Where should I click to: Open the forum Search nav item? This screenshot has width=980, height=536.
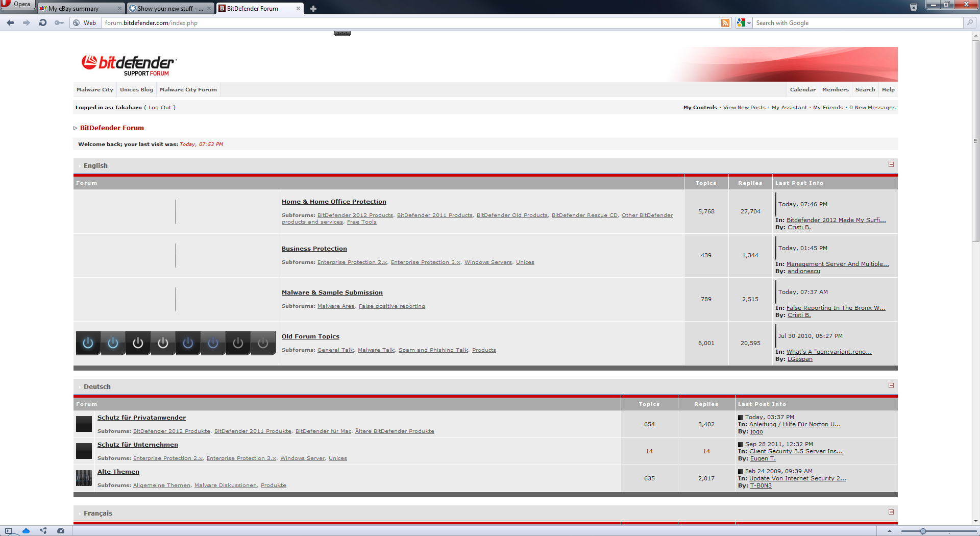pos(865,89)
